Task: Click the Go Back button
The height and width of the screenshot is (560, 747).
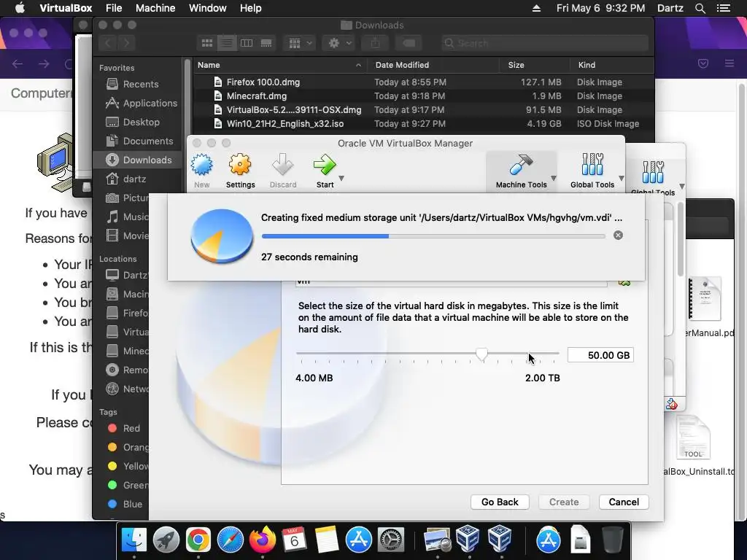Action: [x=499, y=502]
